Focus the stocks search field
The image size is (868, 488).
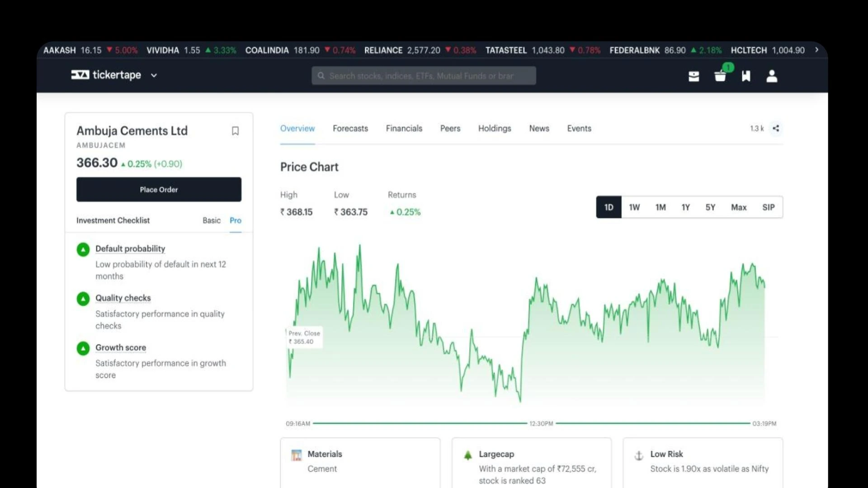pyautogui.click(x=424, y=76)
